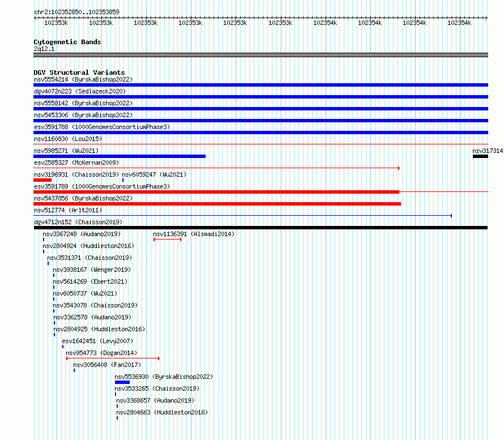Click the black bar under dgv4712n152
The image size is (504, 440).
260,228
